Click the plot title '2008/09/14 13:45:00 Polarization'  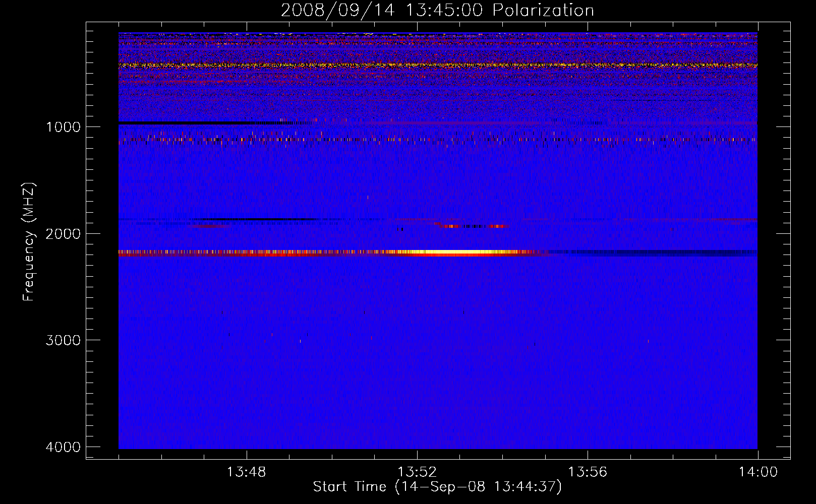click(437, 10)
